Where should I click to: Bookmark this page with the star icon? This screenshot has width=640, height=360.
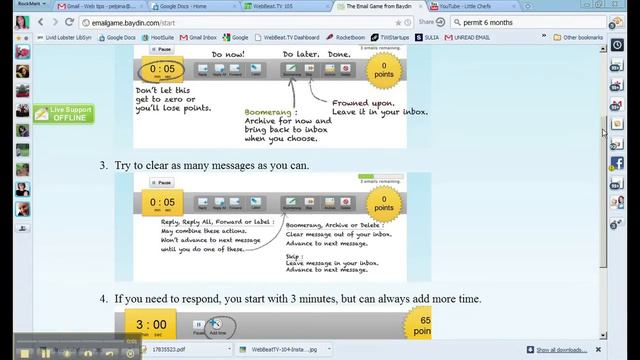398,23
